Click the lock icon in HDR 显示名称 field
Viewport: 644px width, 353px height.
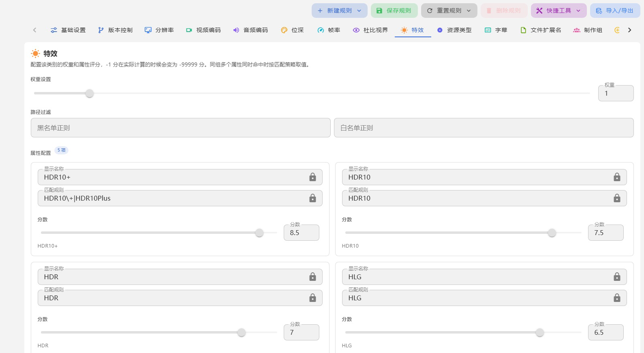(x=312, y=277)
